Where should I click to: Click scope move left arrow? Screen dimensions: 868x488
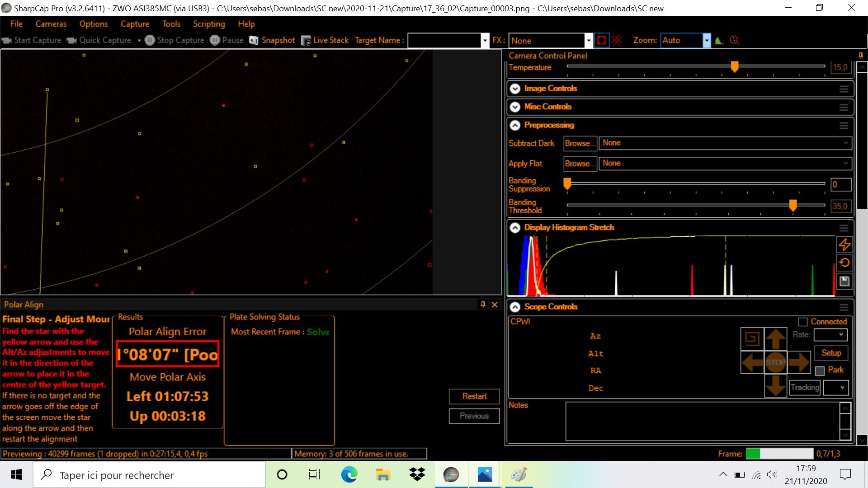point(753,362)
